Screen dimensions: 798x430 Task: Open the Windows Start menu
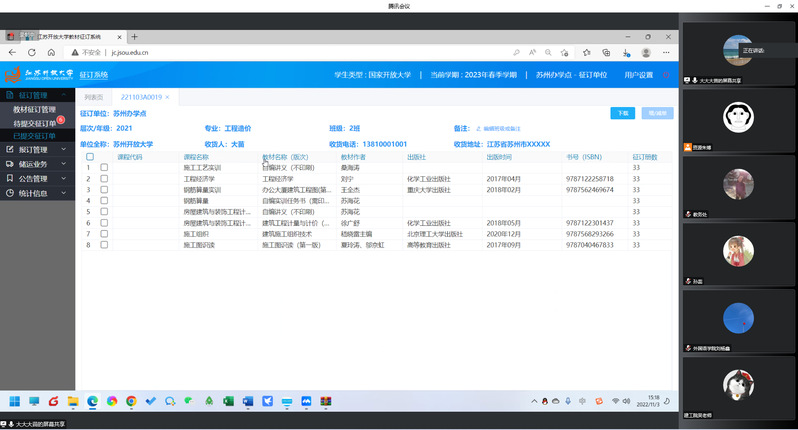[15, 402]
